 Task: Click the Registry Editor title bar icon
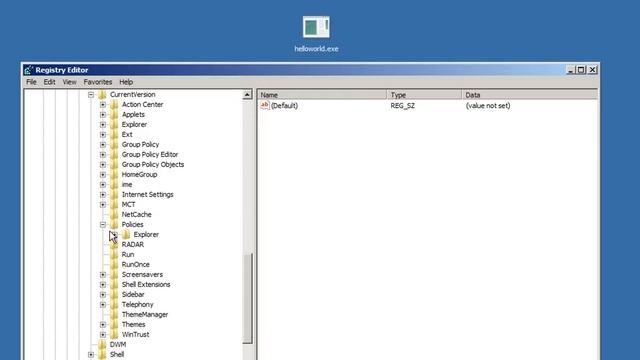coord(28,70)
